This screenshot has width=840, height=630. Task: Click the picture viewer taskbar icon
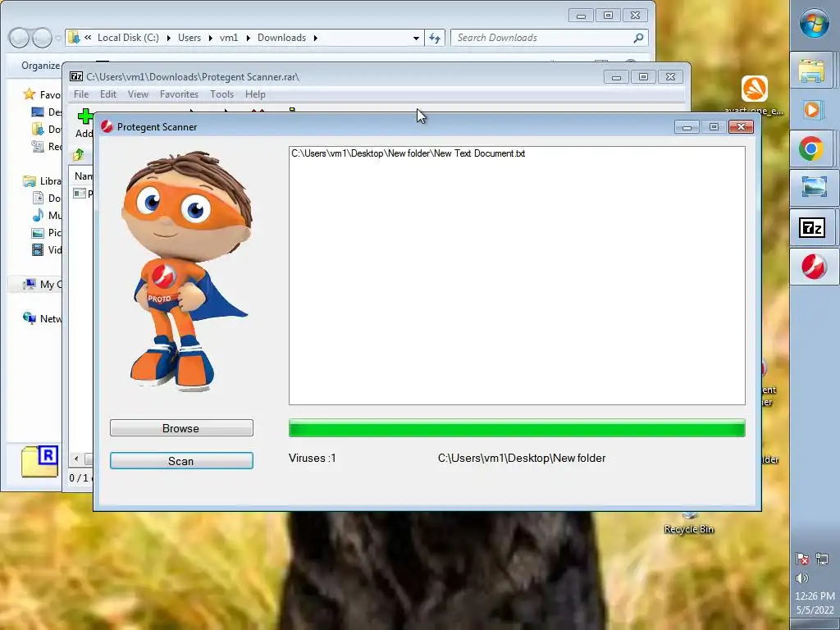point(814,188)
